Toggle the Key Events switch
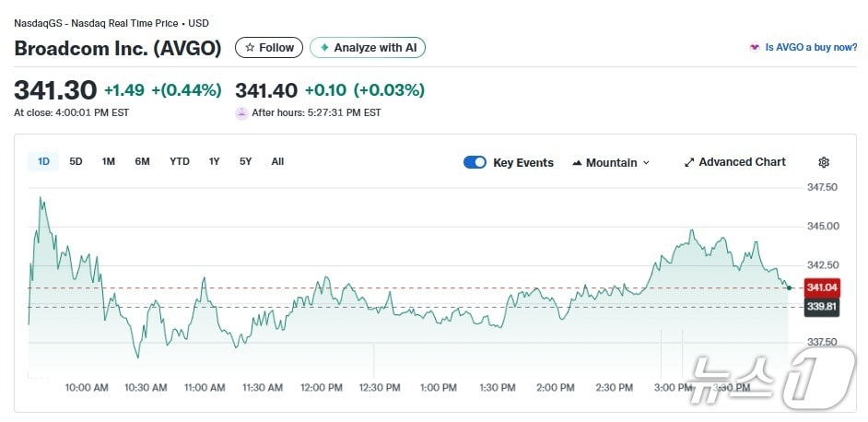The height and width of the screenshot is (422, 868). click(475, 162)
